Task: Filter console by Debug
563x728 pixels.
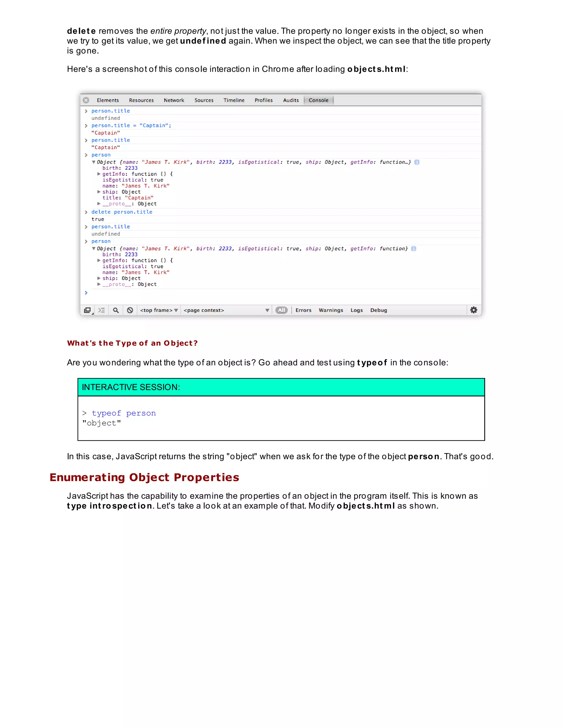Action: 379,310
